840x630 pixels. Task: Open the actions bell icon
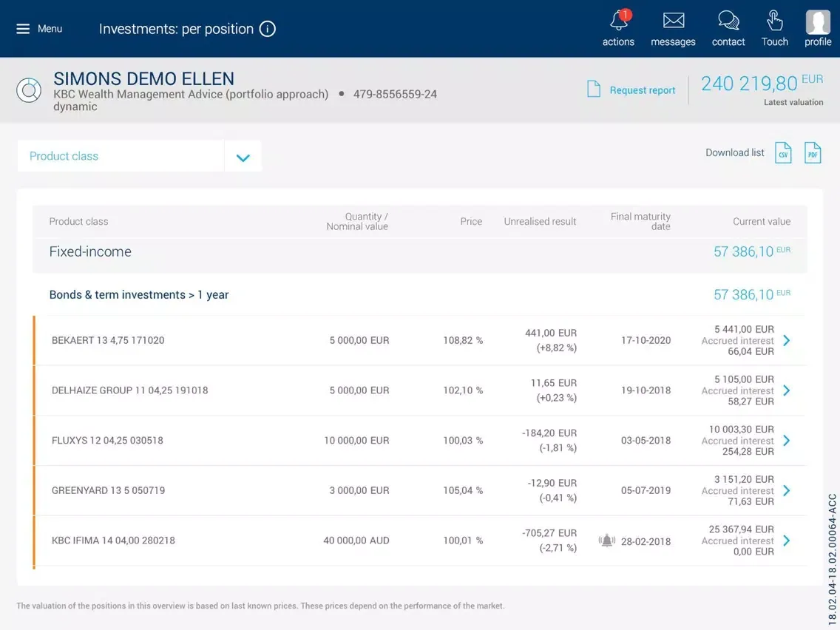point(619,21)
